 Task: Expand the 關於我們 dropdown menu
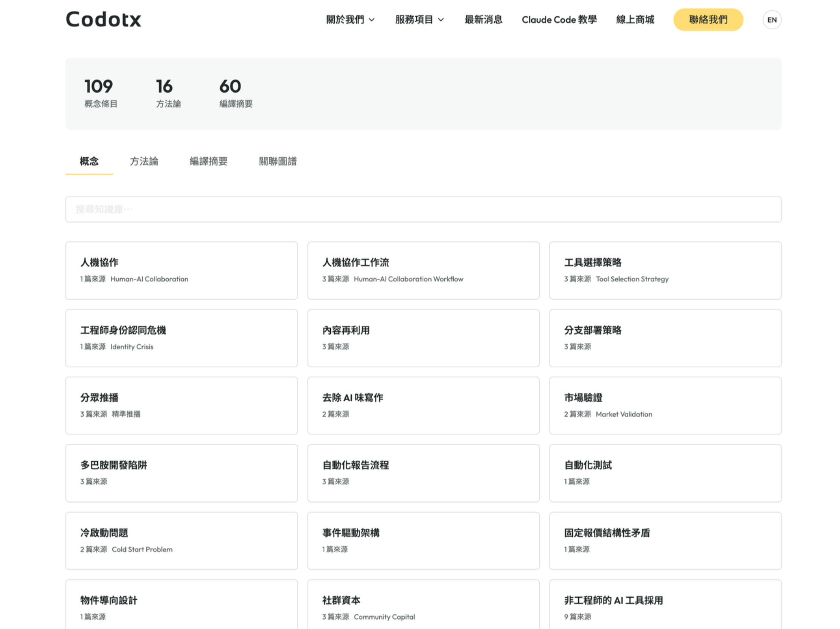pos(350,20)
